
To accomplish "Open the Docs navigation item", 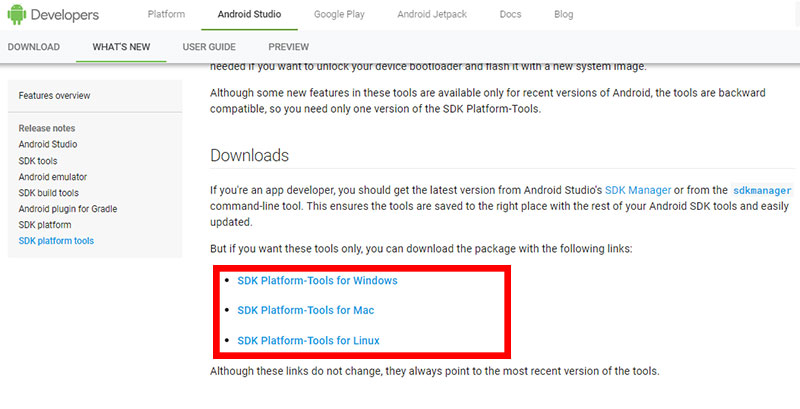I will click(510, 14).
